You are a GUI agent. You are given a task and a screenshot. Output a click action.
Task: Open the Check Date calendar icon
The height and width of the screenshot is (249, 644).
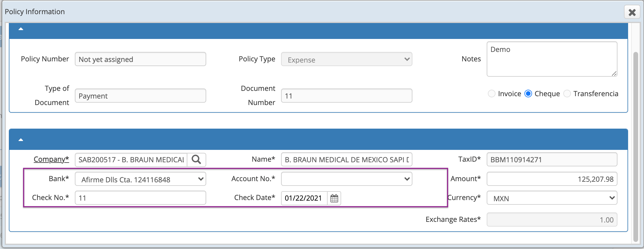(x=334, y=198)
